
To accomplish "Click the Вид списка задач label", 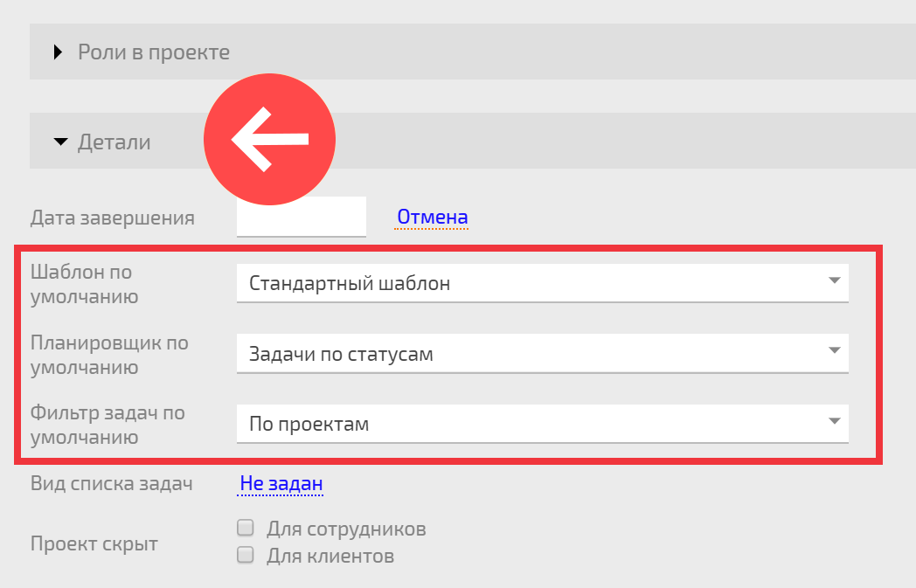I will point(112,483).
